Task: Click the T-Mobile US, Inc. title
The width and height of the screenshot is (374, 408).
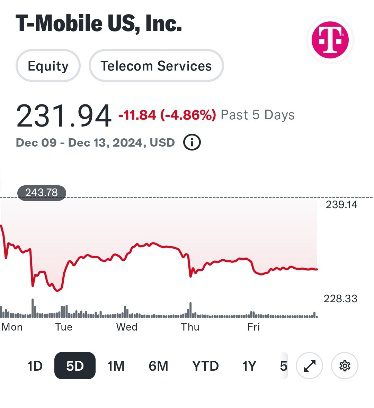Action: click(99, 24)
